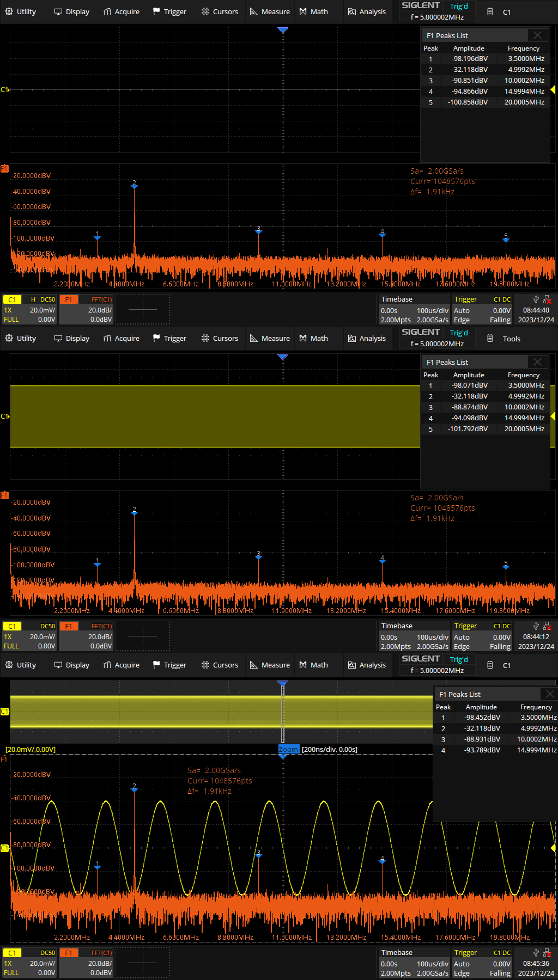Click SIGLENT logo in 08:44:12 capture
The width and height of the screenshot is (558, 980).
point(421,332)
